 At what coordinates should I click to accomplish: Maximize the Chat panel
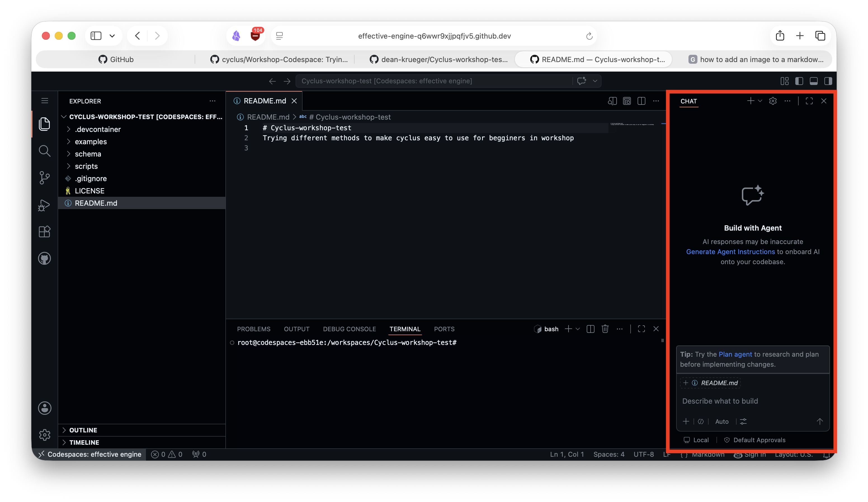pyautogui.click(x=809, y=101)
